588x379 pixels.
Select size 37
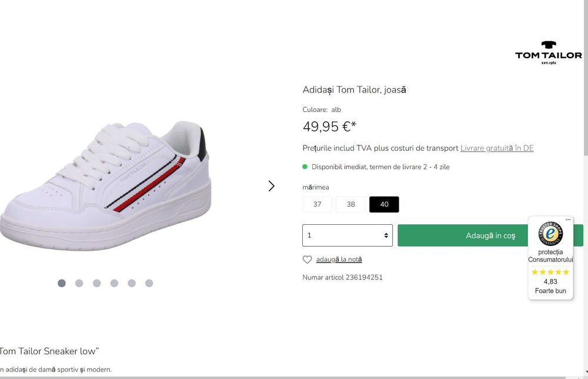coord(318,204)
